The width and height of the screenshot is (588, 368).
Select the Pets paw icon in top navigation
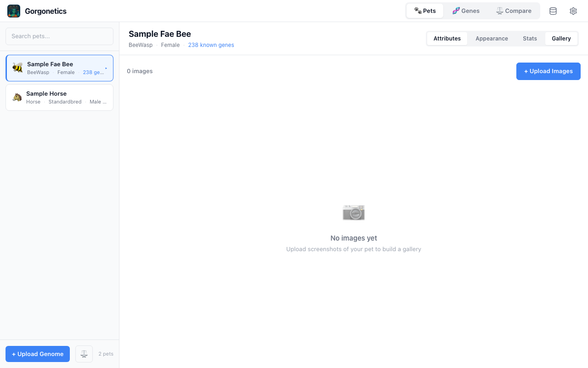[x=418, y=10]
